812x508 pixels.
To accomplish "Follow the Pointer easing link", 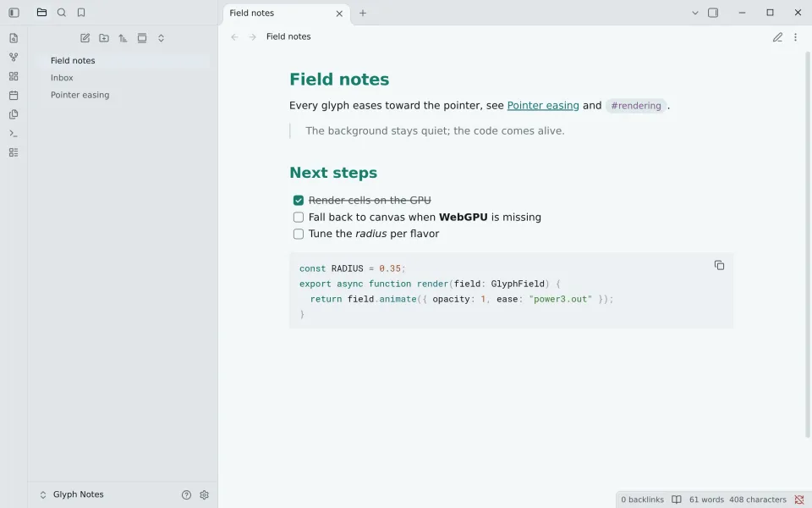I will point(543,105).
